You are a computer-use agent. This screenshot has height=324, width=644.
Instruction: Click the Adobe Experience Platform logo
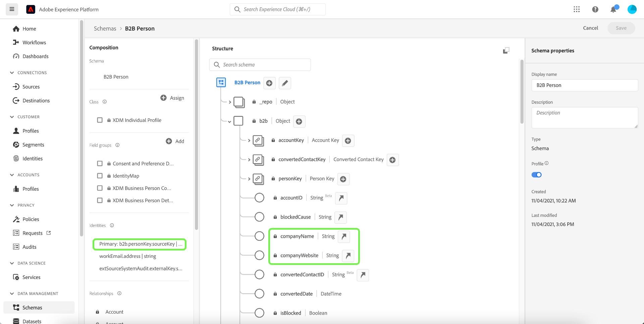point(31,9)
